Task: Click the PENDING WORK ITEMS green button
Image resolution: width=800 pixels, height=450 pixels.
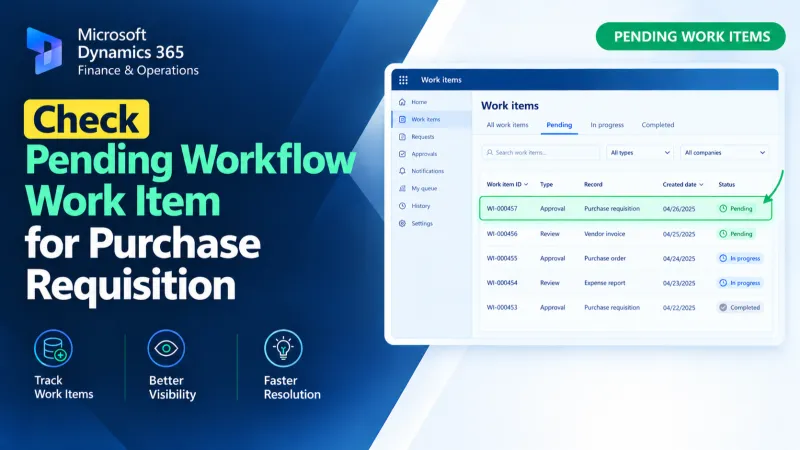Action: click(x=691, y=36)
